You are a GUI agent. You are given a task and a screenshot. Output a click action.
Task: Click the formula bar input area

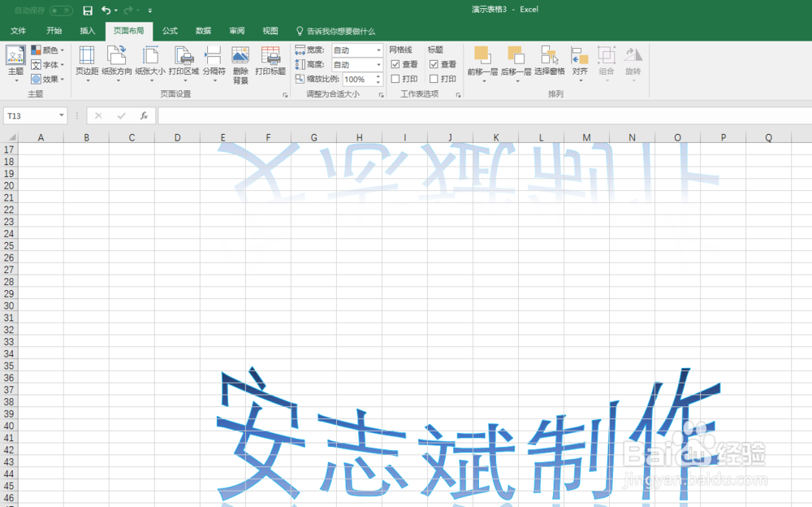tap(485, 115)
